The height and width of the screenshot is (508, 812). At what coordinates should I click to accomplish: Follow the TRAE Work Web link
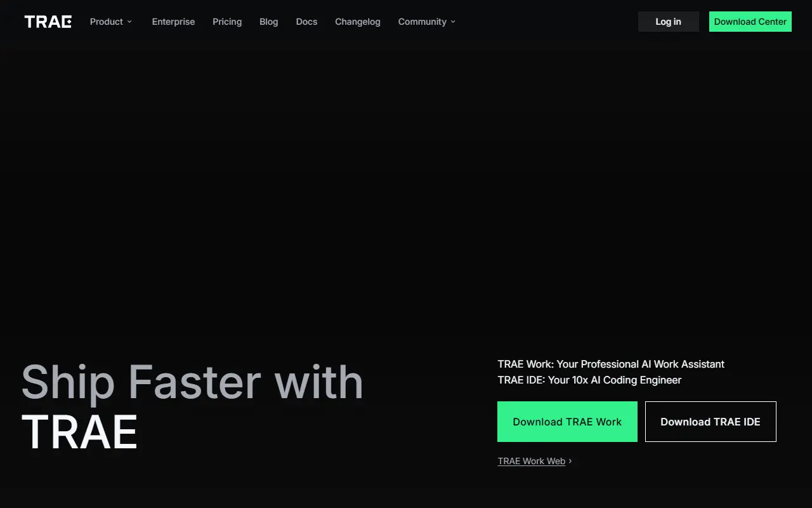532,461
